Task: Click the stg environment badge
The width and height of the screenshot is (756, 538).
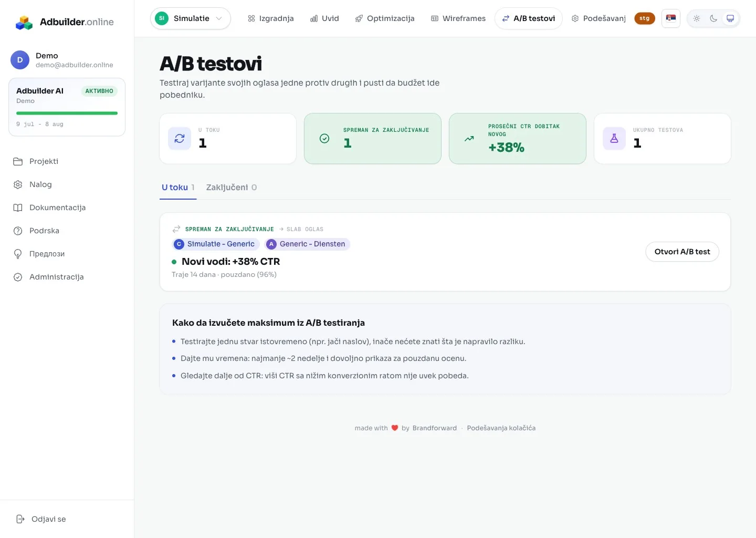Action: coord(645,18)
